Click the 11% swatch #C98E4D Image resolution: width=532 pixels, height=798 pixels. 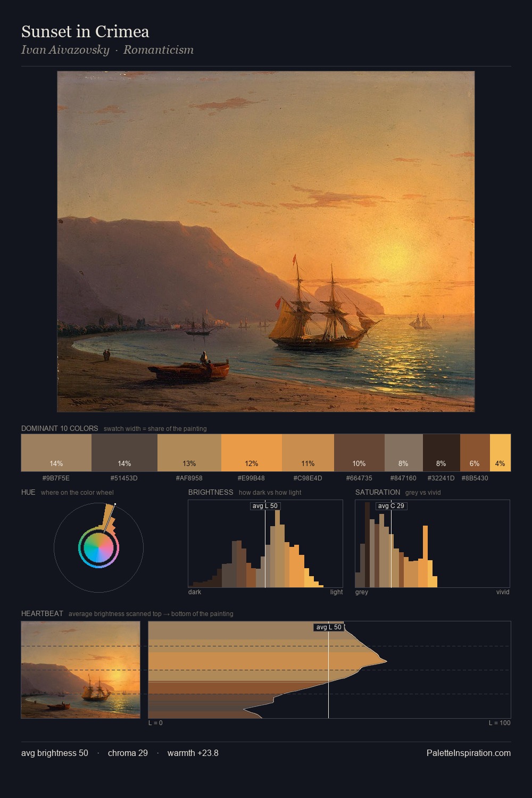click(308, 453)
